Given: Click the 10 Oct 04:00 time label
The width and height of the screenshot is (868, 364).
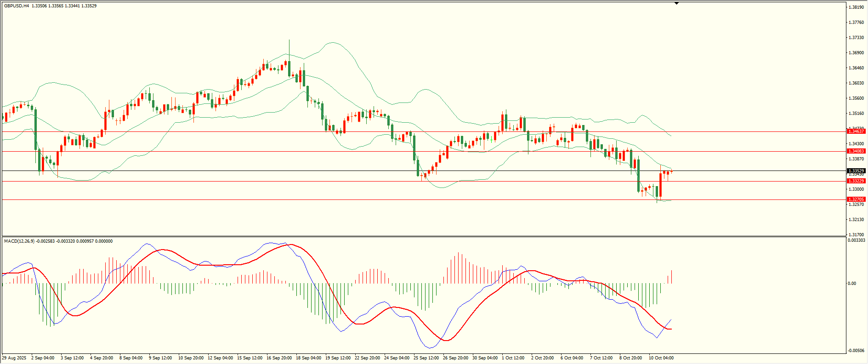Looking at the screenshot, I should (x=661, y=358).
